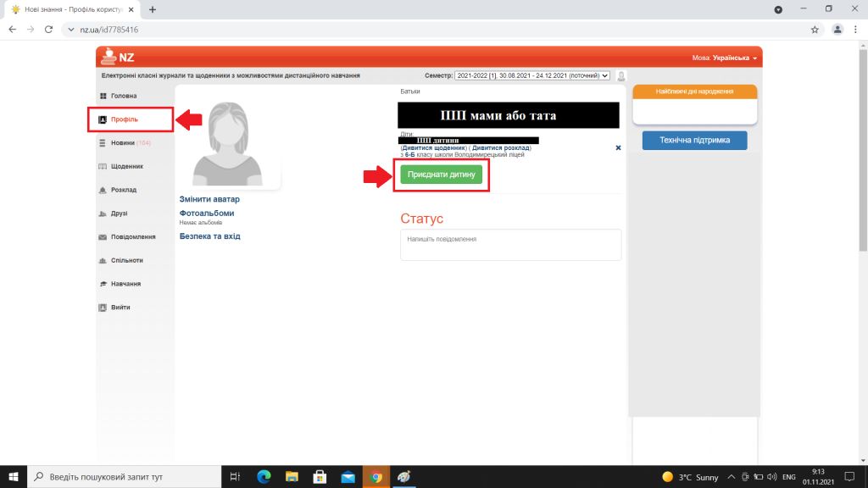Open File Explorer from the taskbar
The width and height of the screenshot is (868, 488).
[292, 477]
